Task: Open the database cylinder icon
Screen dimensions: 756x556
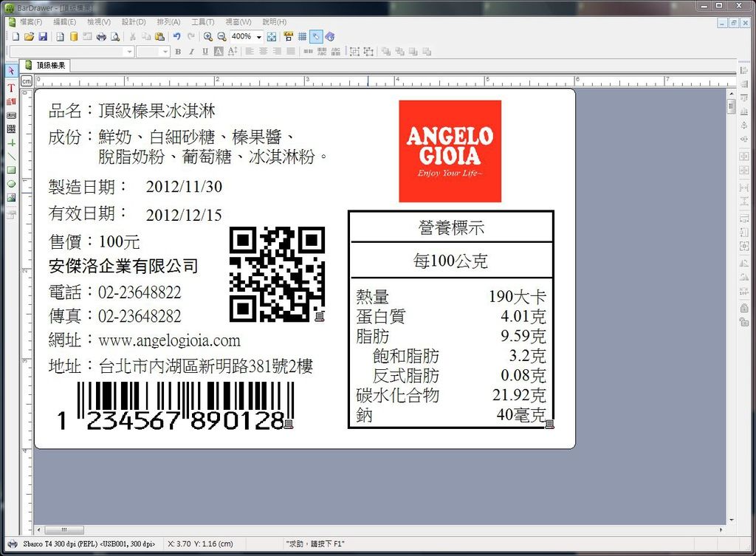Action: pos(74,37)
